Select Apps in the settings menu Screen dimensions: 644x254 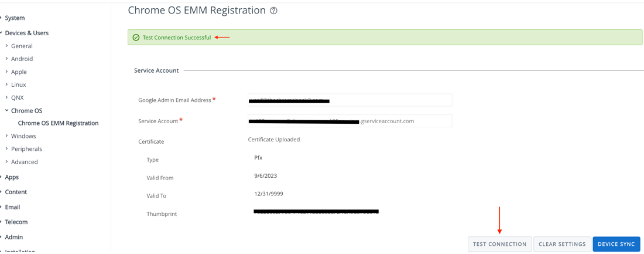(x=12, y=177)
